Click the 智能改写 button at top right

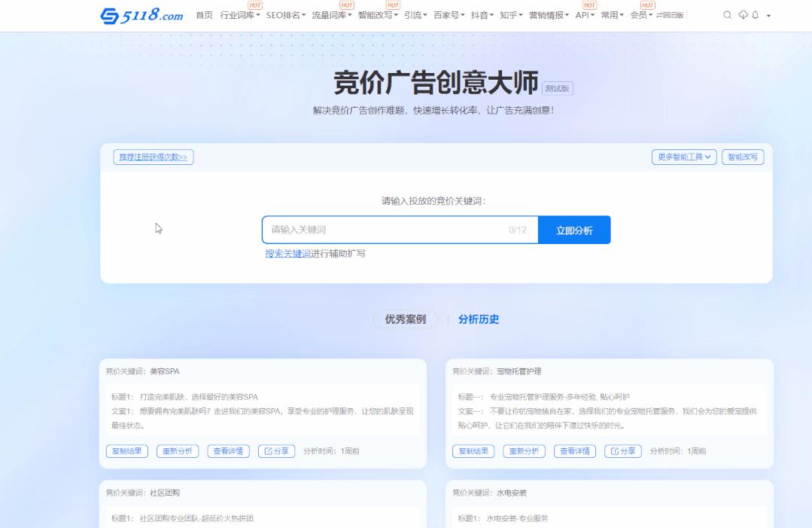743,157
